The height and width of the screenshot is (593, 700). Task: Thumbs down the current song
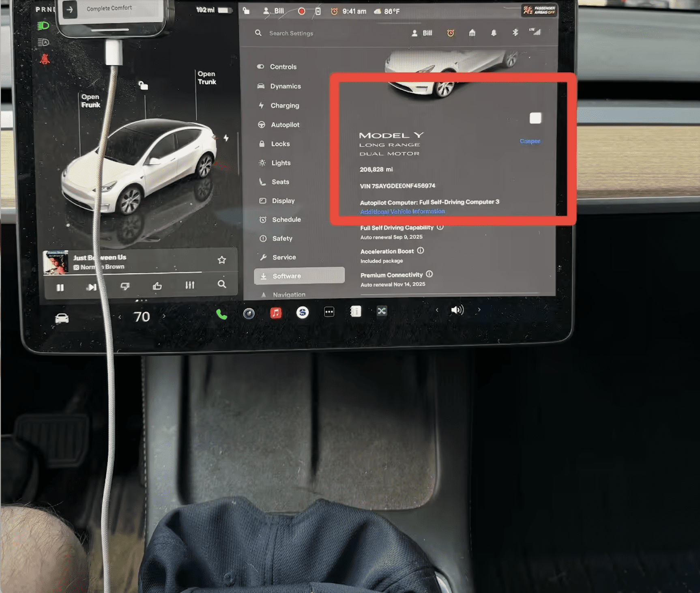coord(125,286)
